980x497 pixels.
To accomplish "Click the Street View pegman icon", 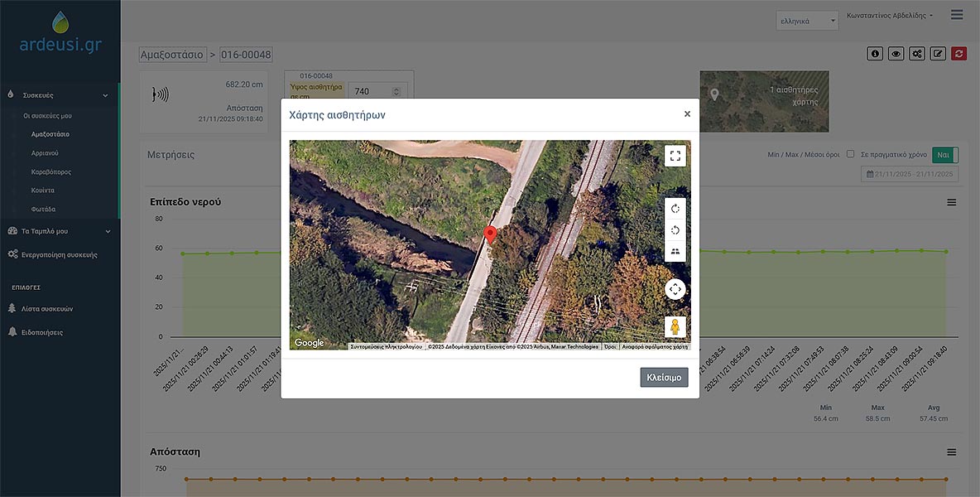I will tap(675, 327).
